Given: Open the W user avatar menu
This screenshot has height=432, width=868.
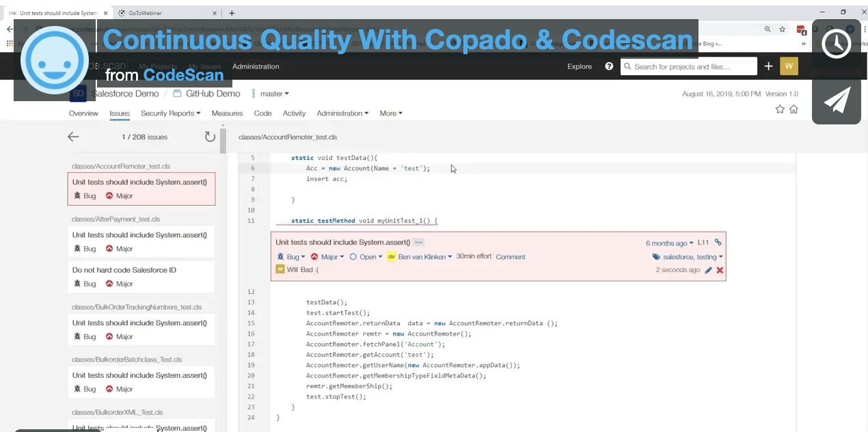Looking at the screenshot, I should click(789, 66).
